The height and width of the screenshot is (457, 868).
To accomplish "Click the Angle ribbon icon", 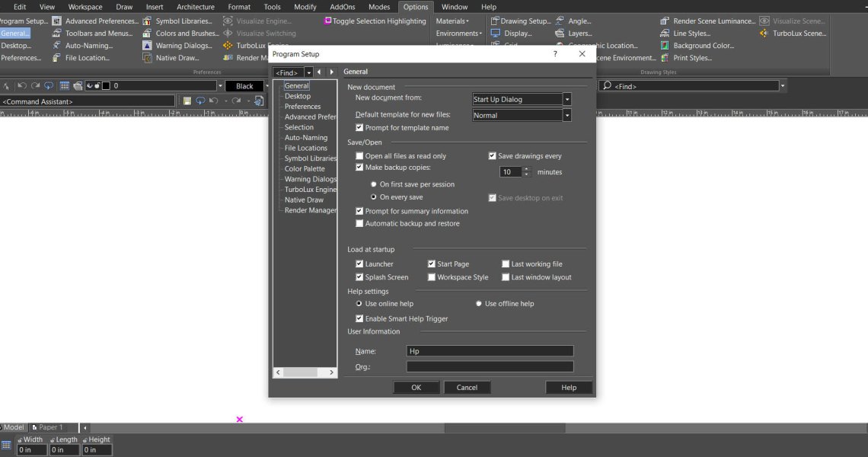I will pyautogui.click(x=560, y=21).
